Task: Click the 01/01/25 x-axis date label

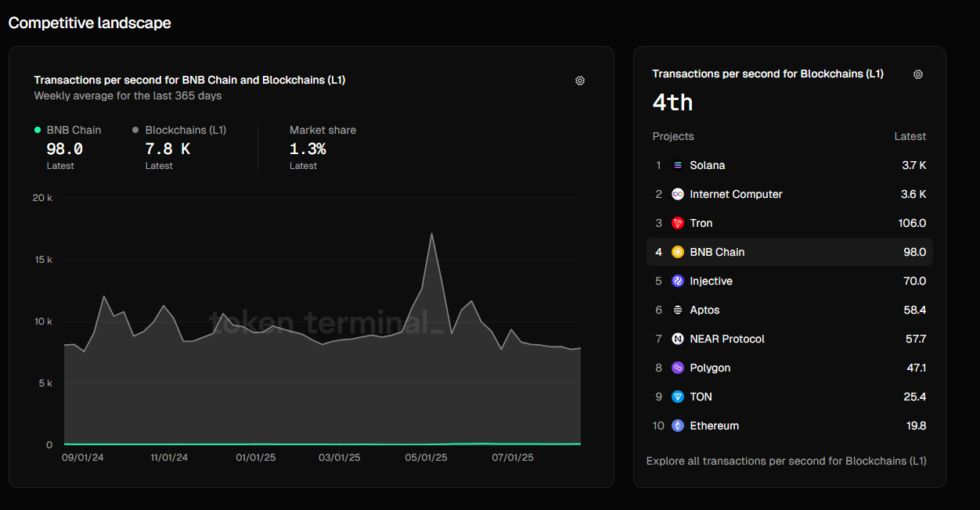Action: 255,458
